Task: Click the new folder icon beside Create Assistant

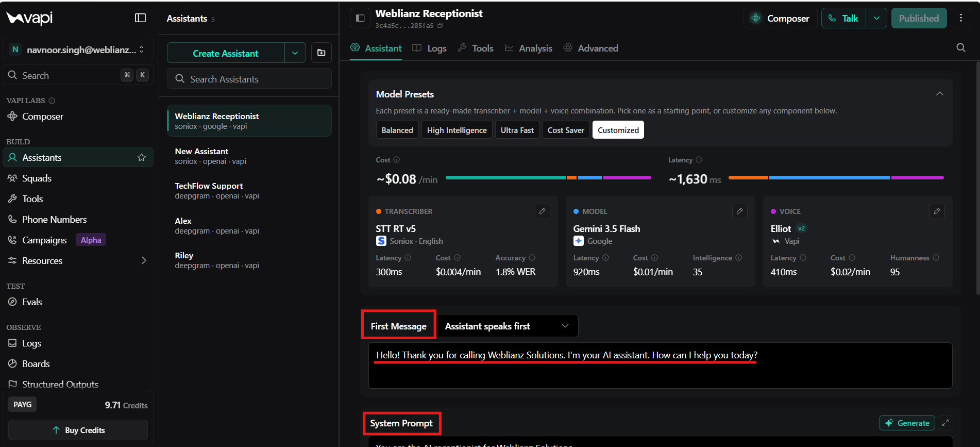Action: [x=321, y=53]
